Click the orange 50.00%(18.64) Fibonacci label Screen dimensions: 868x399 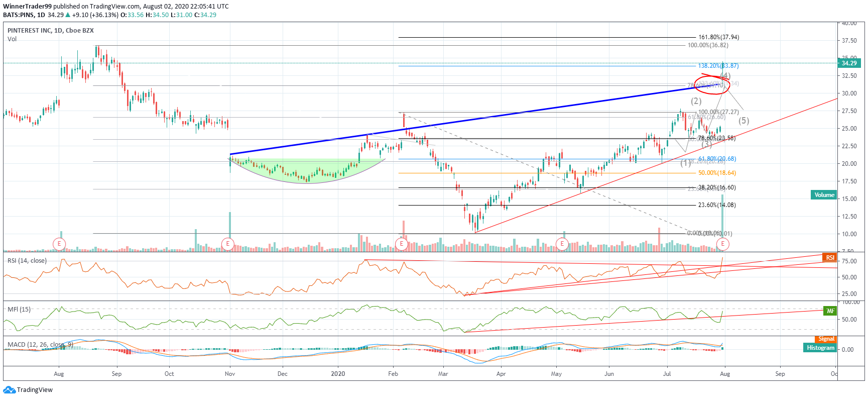[717, 173]
